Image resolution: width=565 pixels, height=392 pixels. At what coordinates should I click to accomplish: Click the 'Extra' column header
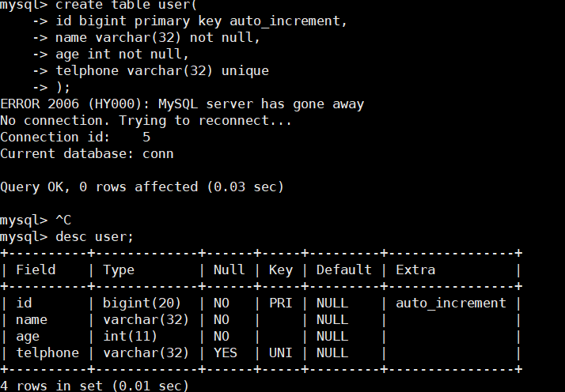point(415,269)
